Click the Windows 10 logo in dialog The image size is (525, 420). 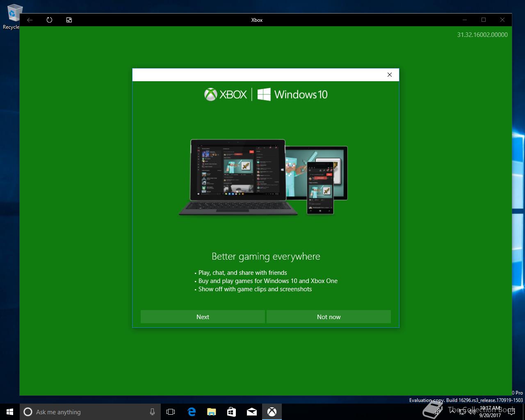point(292,94)
